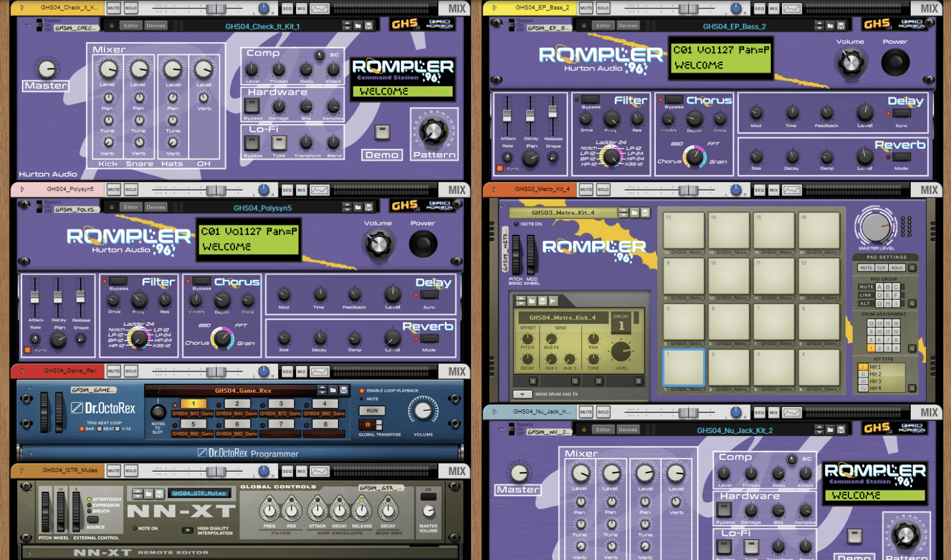Open Show Drum and FX dropdown
Screen dimensions: 951x560
coord(522,394)
